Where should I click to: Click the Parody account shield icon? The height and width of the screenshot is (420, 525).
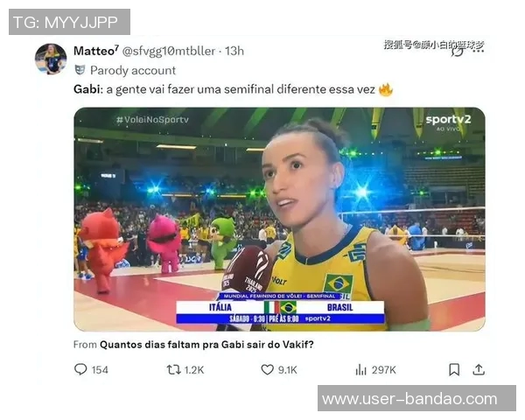coord(80,70)
